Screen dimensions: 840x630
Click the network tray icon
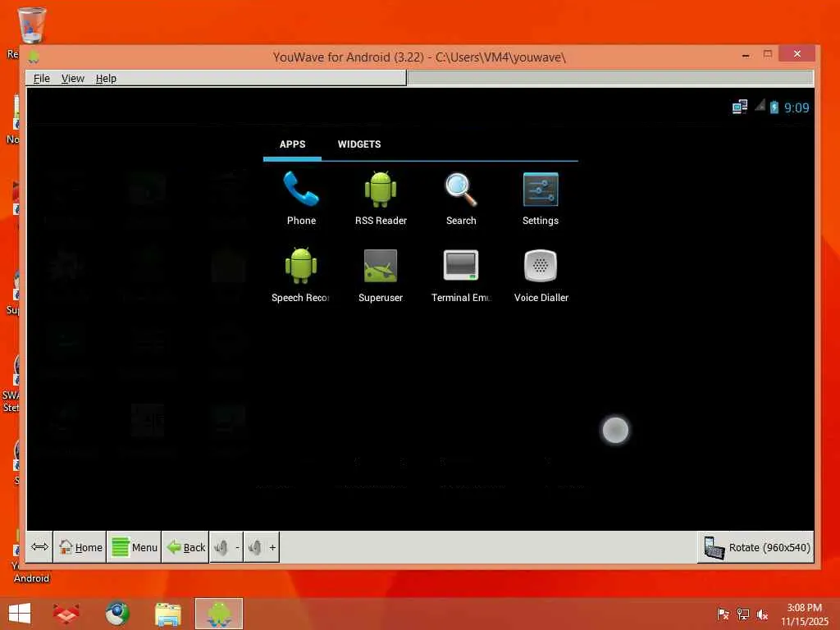click(x=742, y=614)
